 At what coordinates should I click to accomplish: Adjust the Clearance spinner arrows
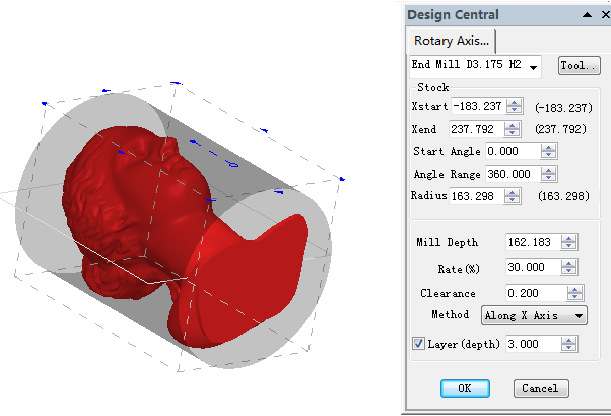click(x=575, y=293)
